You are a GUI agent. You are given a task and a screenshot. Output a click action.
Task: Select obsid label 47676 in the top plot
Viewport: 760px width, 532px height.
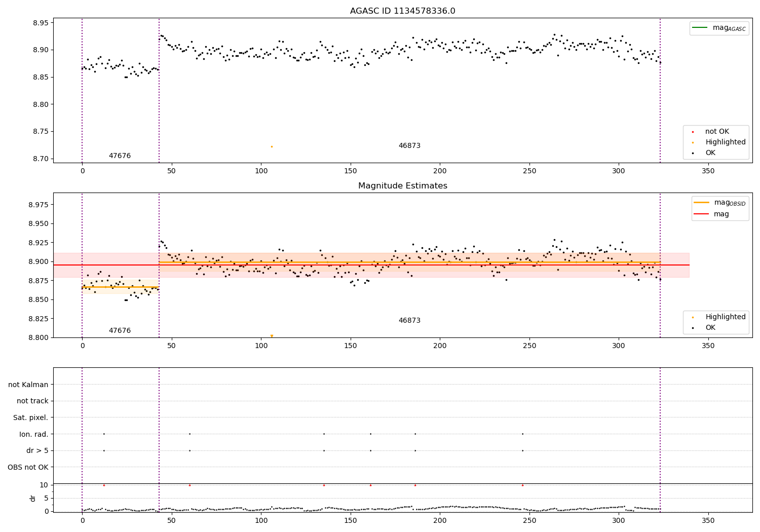pyautogui.click(x=120, y=156)
